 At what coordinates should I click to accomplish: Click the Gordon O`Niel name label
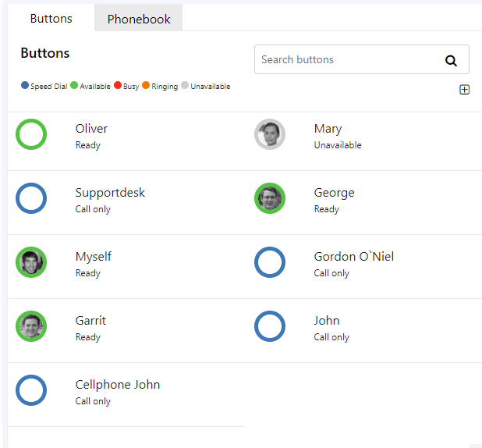tap(354, 257)
